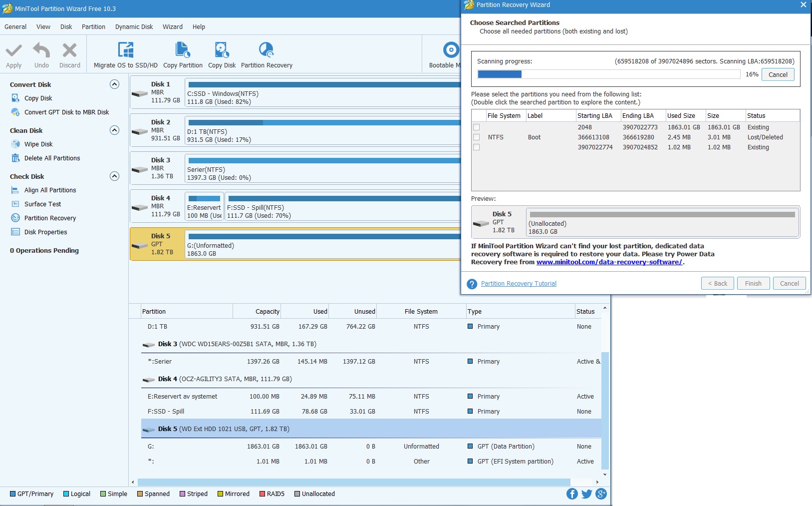Screen dimensions: 812x506
Task: Check the NTFS Boot lost partition
Action: tap(476, 137)
